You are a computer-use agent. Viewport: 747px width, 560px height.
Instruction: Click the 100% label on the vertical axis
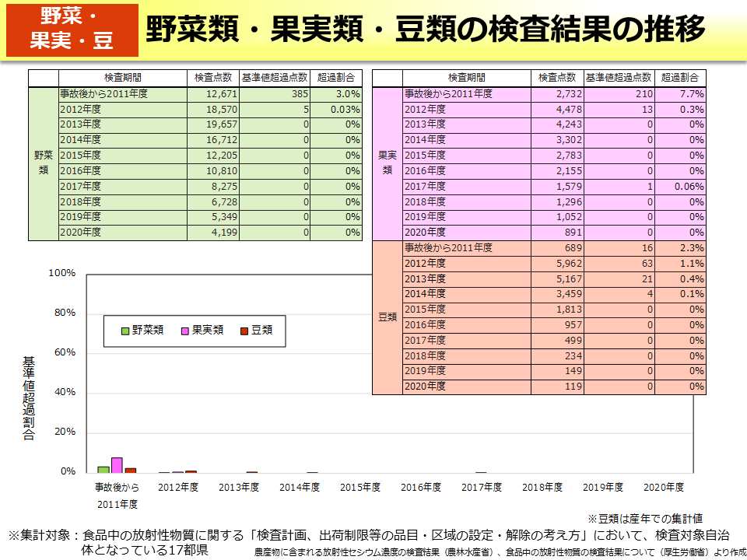click(x=61, y=273)
